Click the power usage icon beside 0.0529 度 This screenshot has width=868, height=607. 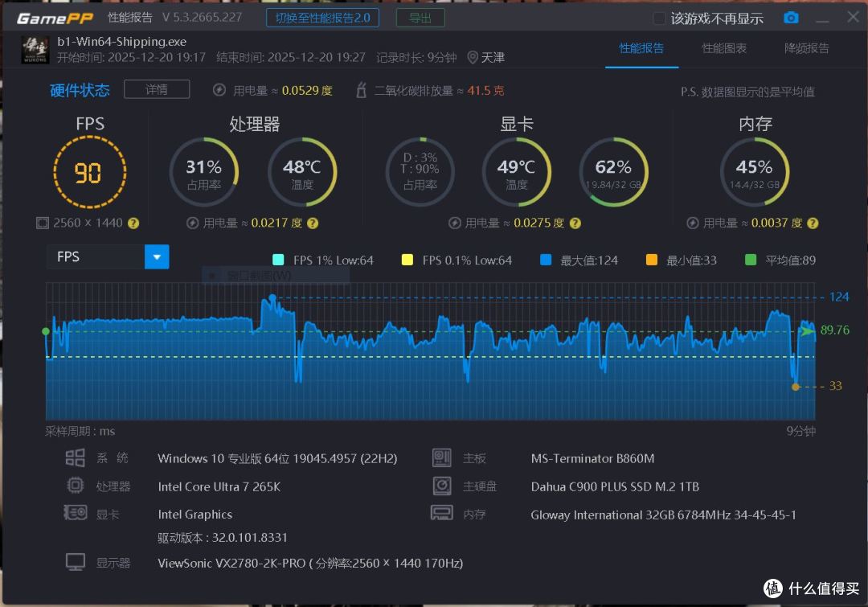[x=219, y=90]
